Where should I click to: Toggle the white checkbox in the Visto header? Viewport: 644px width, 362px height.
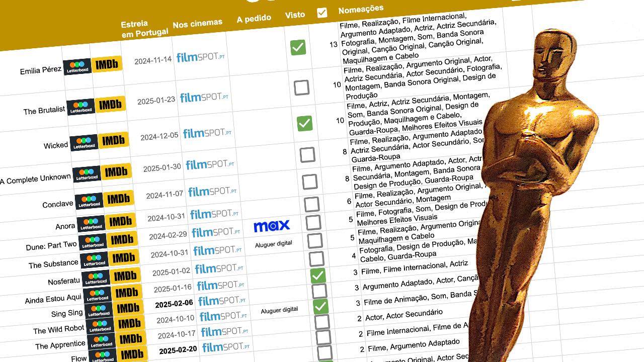coord(322,13)
